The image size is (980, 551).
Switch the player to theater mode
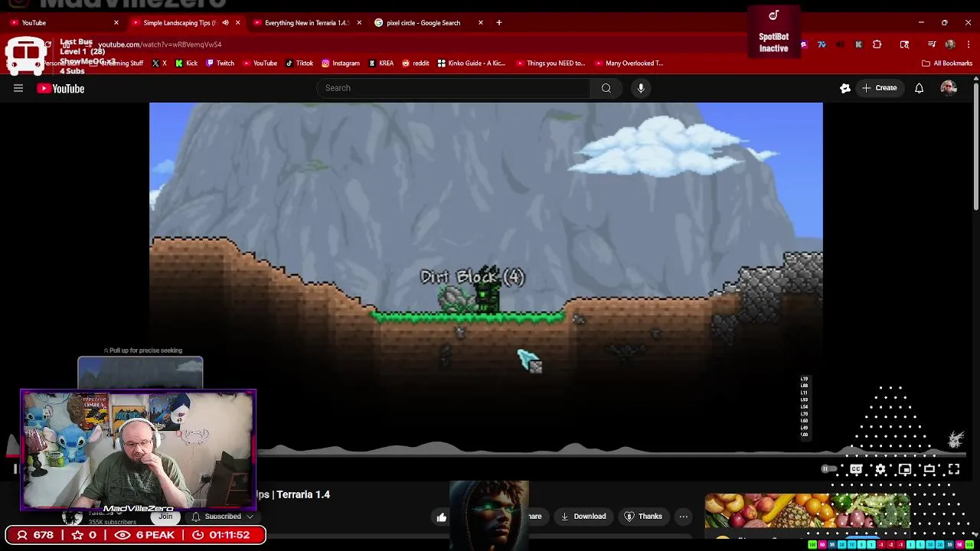coord(929,469)
